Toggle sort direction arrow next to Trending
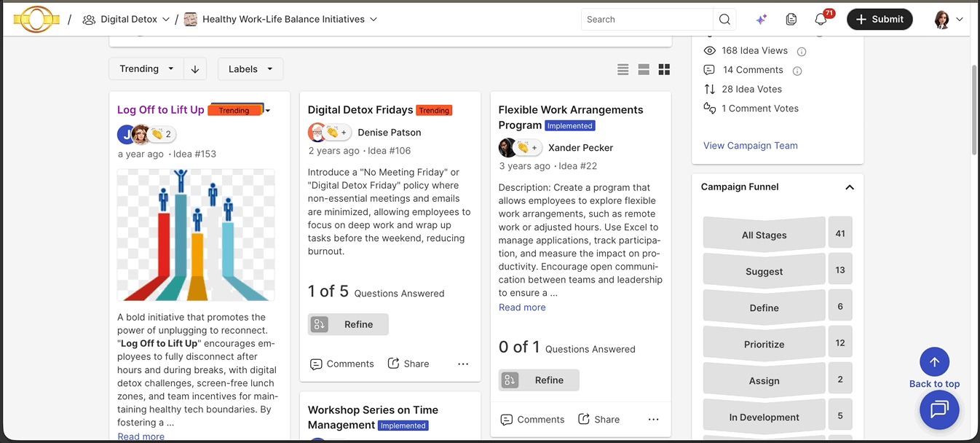 point(195,69)
